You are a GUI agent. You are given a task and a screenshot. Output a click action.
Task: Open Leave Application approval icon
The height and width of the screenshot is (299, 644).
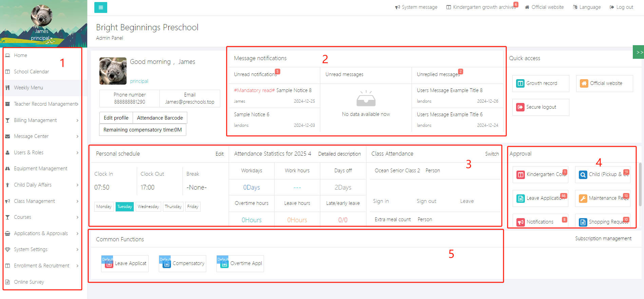[520, 198]
